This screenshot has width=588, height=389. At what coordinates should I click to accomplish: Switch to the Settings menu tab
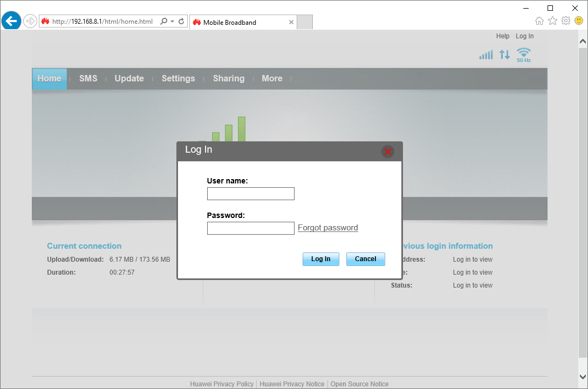178,78
